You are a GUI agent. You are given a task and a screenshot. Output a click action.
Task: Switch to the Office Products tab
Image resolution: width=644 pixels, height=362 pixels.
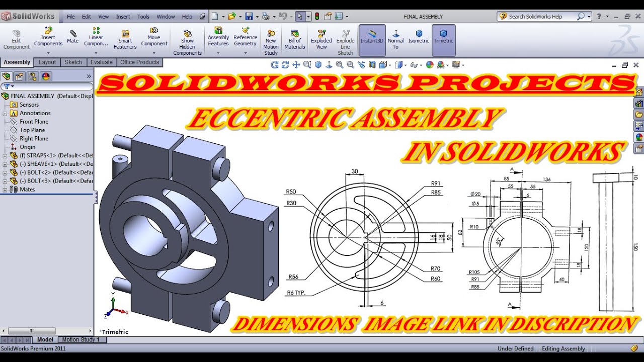tap(139, 62)
